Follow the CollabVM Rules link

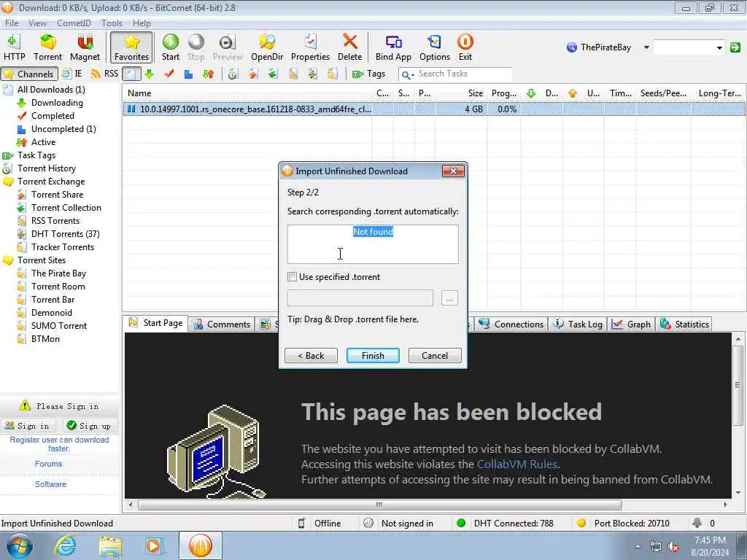tap(517, 464)
